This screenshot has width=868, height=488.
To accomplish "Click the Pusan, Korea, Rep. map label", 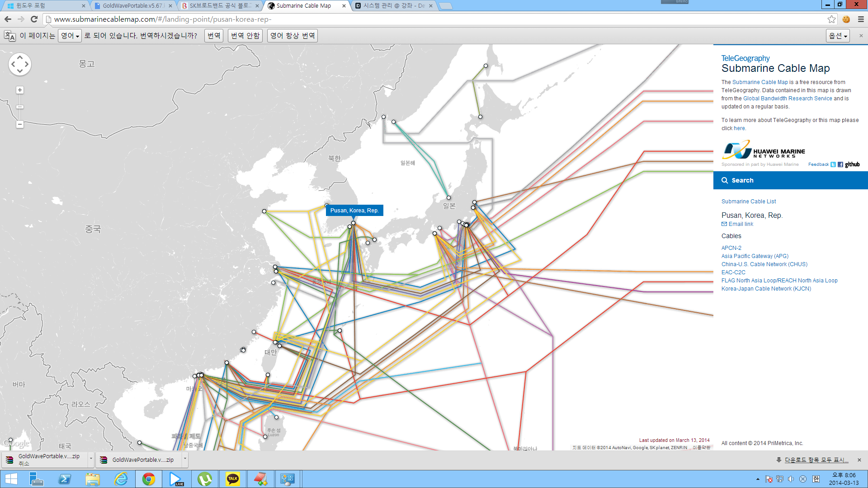I will (x=354, y=211).
